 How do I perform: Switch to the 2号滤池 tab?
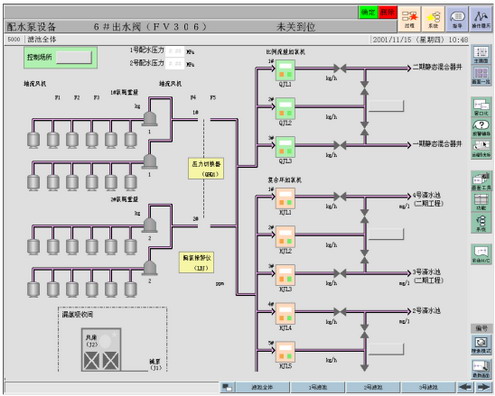click(373, 387)
